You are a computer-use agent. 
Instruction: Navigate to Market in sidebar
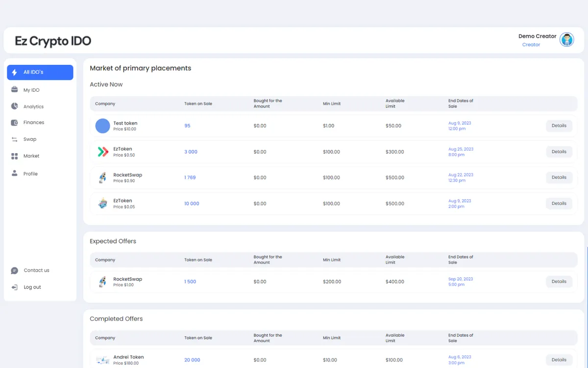31,156
